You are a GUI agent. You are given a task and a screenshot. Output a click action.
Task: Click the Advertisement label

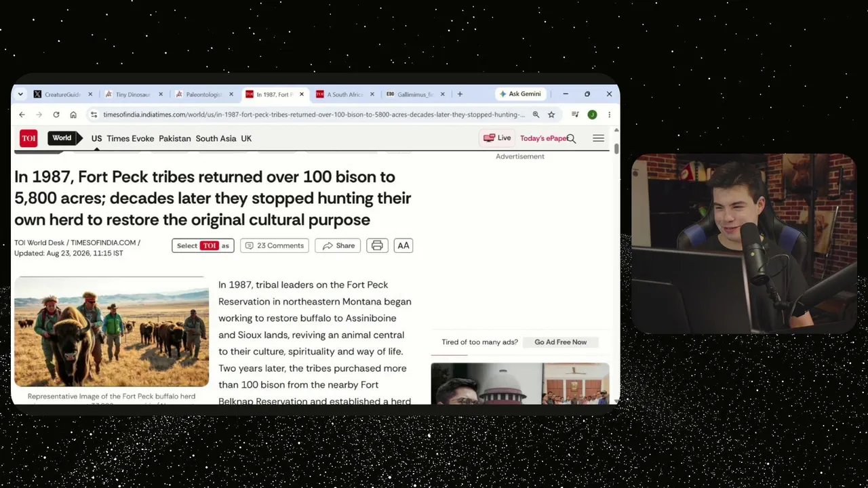pos(520,157)
